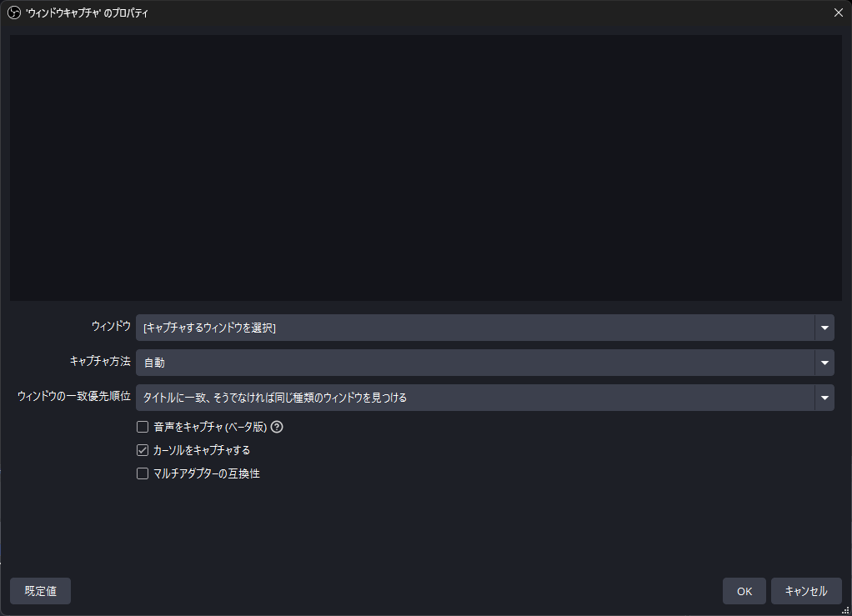Viewport: 852px width, 616px height.
Task: Click the black capture preview area
Action: click(x=426, y=168)
